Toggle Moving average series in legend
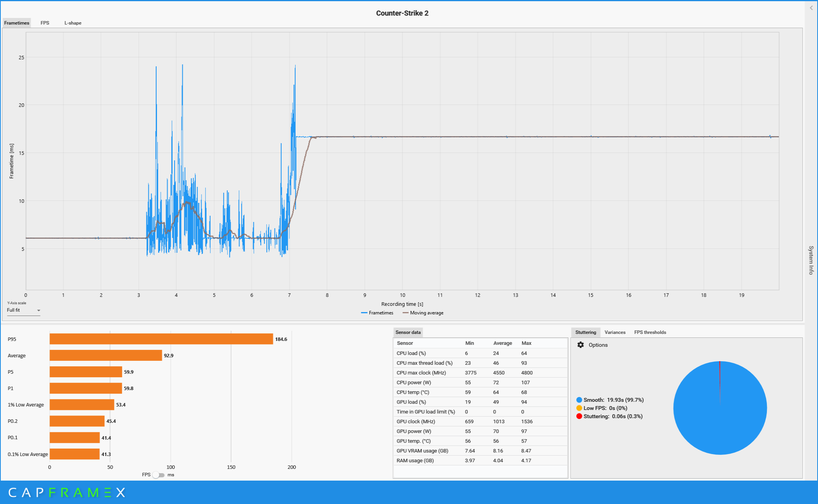The width and height of the screenshot is (818, 504). point(423,313)
